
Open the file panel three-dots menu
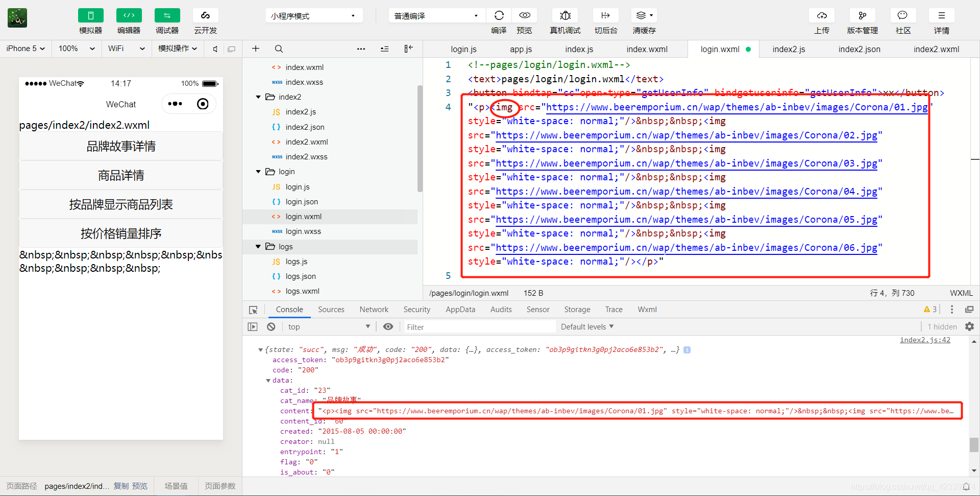pyautogui.click(x=361, y=49)
